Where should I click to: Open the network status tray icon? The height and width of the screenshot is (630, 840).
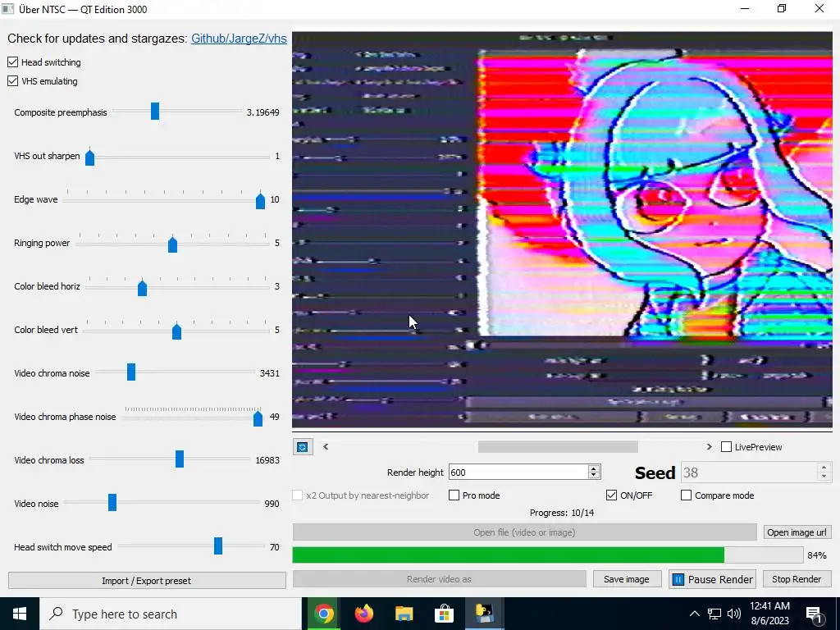[x=714, y=614]
